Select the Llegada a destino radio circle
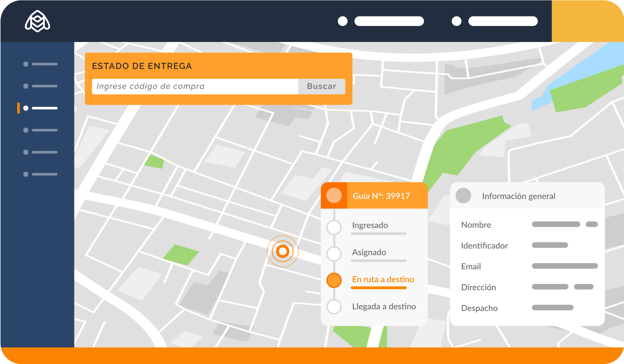624x364 pixels. coord(334,307)
